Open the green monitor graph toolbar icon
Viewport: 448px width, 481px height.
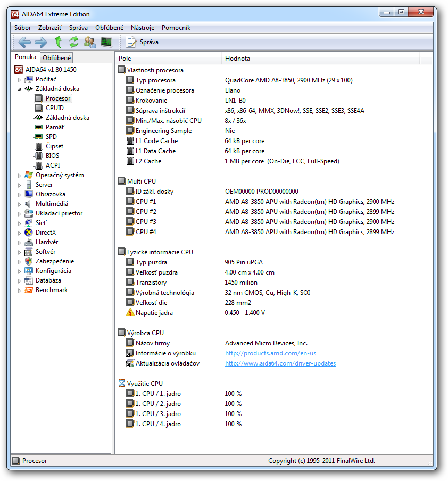coord(106,42)
